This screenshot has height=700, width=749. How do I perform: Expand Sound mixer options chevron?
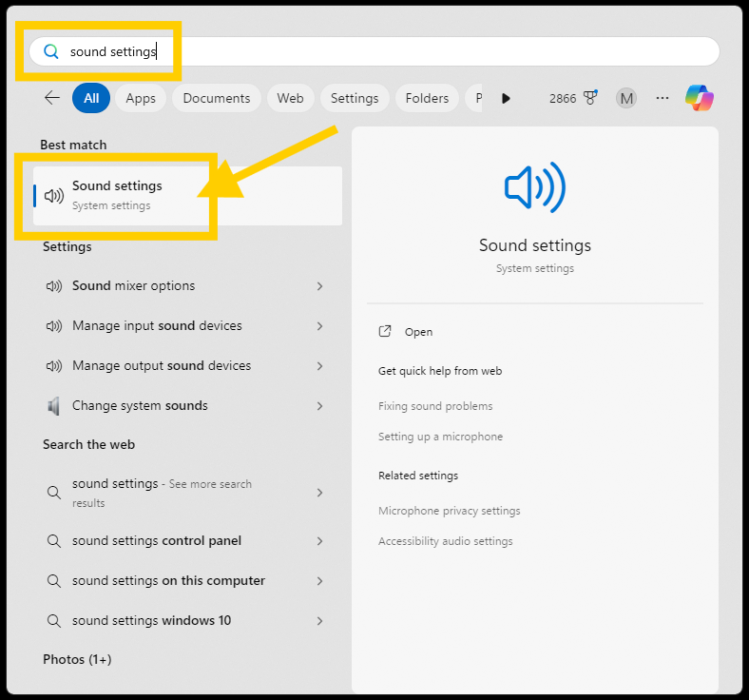[x=319, y=286]
